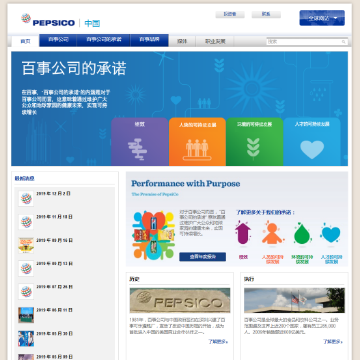The height and width of the screenshot is (360, 360).
Task: Click the PepsiCo globe logo in header
Action: (26, 18)
